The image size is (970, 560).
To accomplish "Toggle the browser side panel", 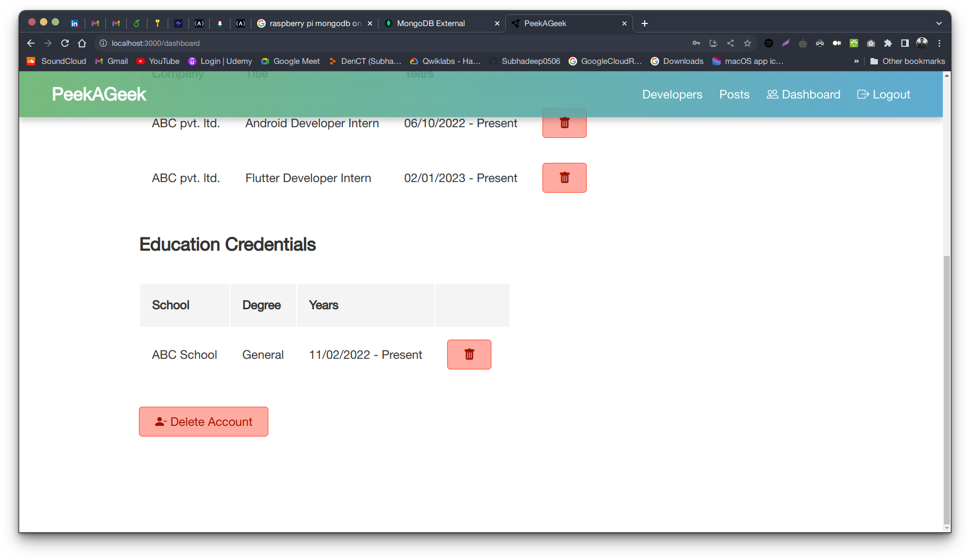I will pos(905,43).
